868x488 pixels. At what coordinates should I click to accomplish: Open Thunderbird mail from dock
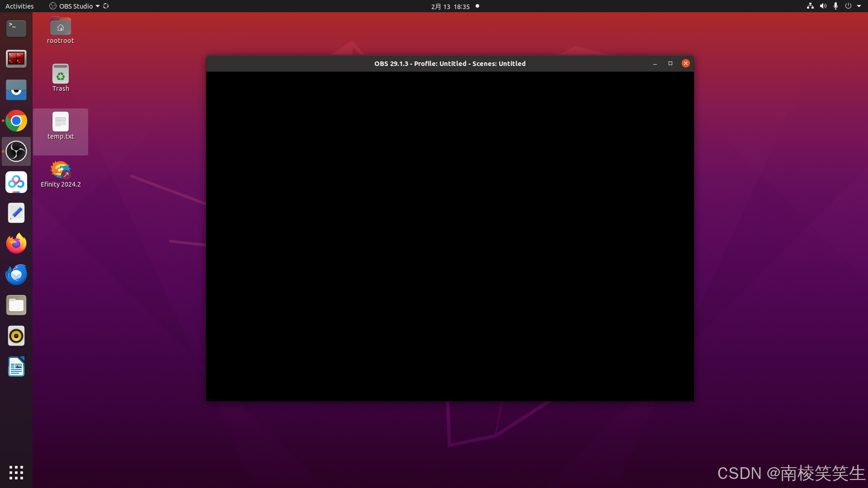16,275
